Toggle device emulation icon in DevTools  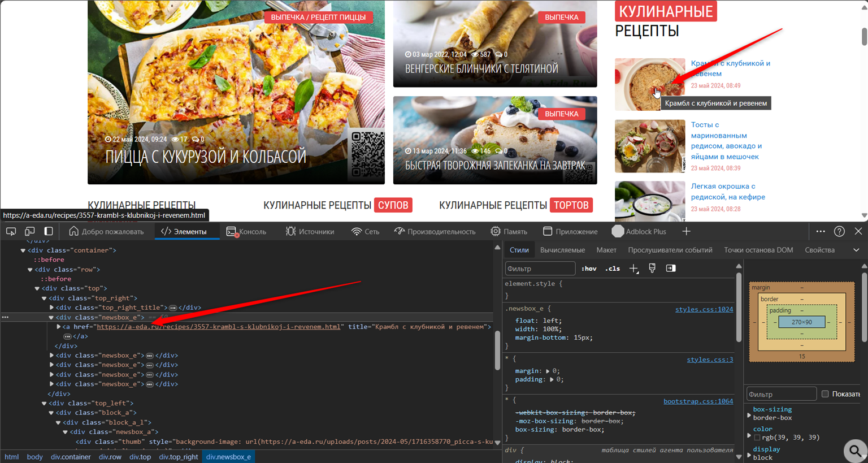30,231
